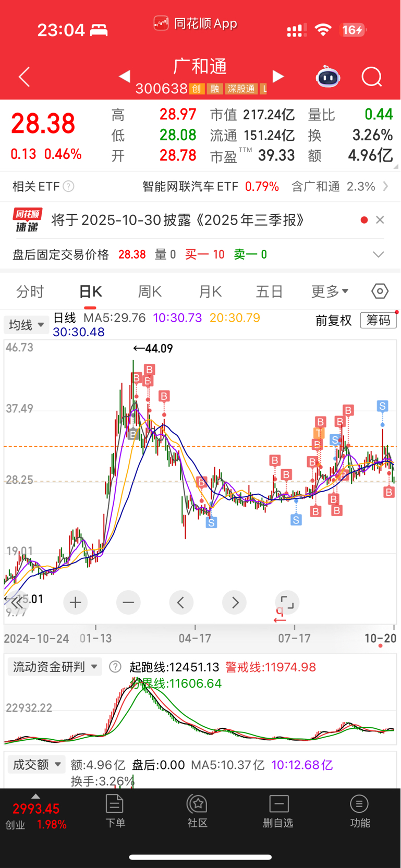The width and height of the screenshot is (401, 868).
Task: Zoom out chart with minus button
Action: pos(128,603)
